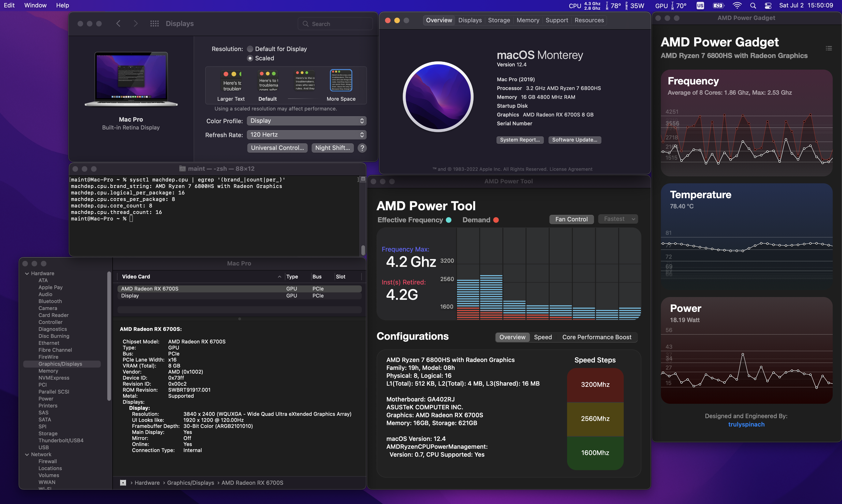
Task: Open Spotlight search in the menu bar
Action: (753, 5)
